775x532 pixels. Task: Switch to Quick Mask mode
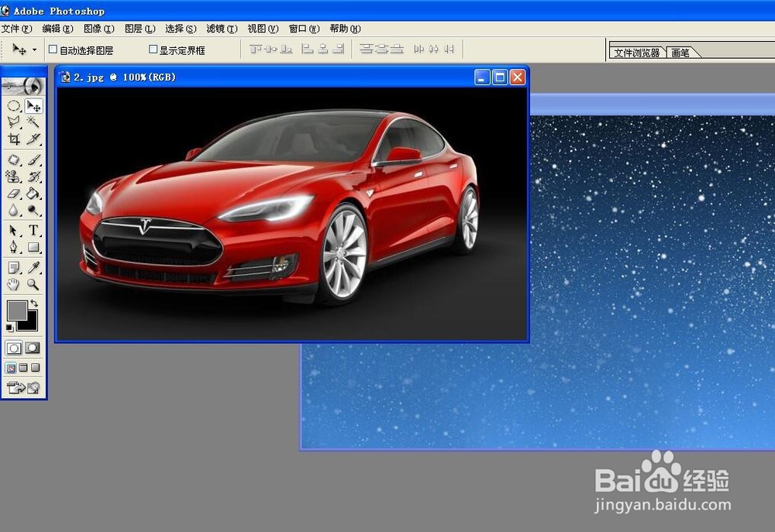(x=33, y=348)
